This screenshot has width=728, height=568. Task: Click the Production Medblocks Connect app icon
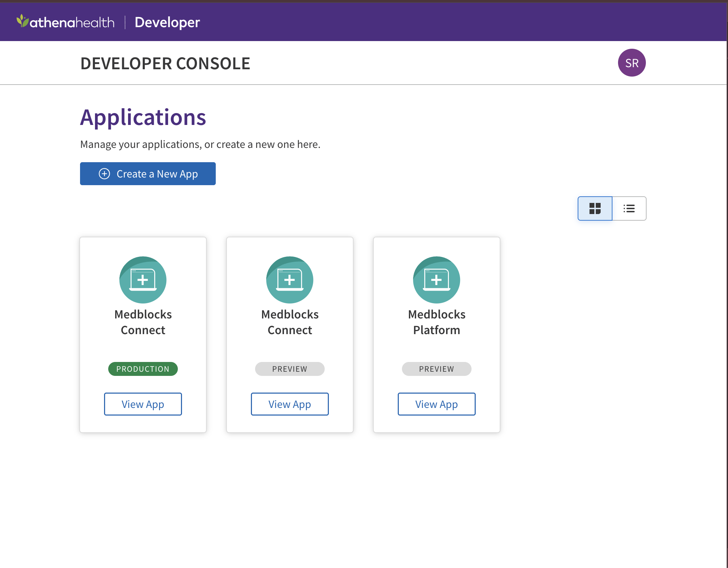pyautogui.click(x=143, y=280)
